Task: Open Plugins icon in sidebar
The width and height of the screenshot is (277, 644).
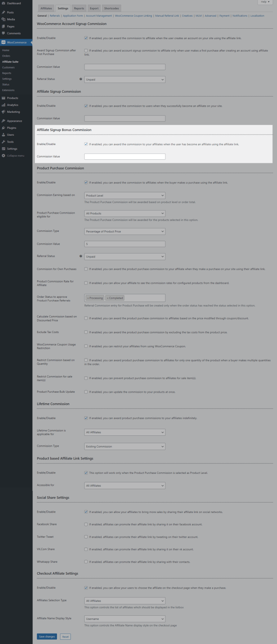Action: (3, 128)
